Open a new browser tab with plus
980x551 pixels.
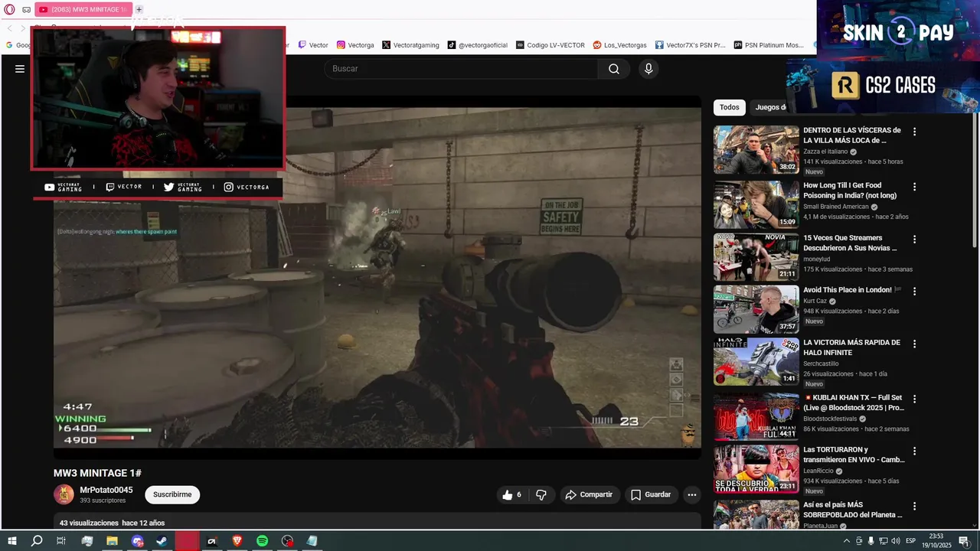139,10
